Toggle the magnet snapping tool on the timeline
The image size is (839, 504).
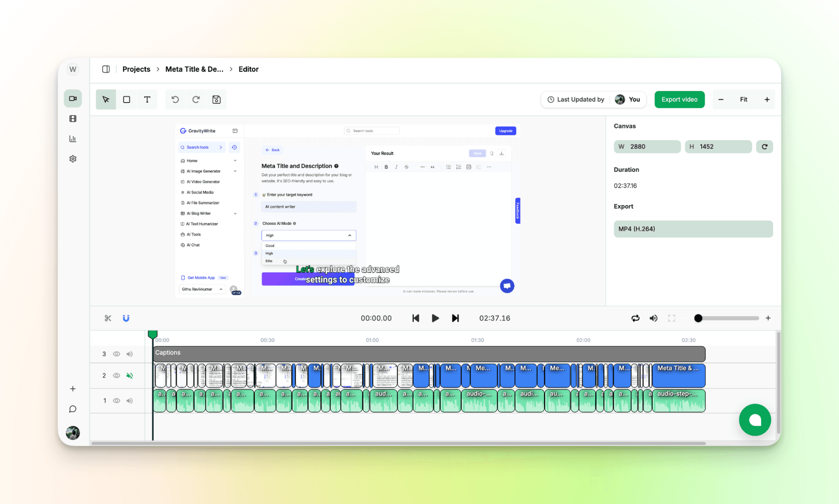126,318
